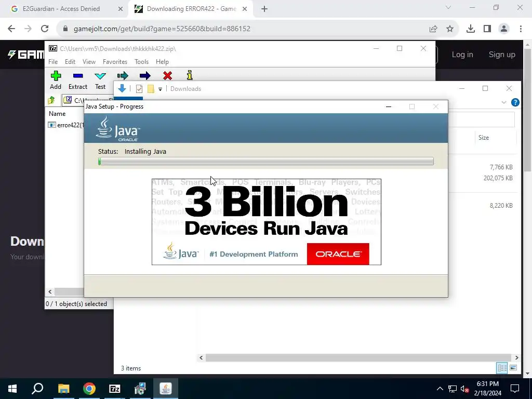Open the Edit menu in 7-Zip
Viewport: 532px width, 399px height.
(70, 62)
